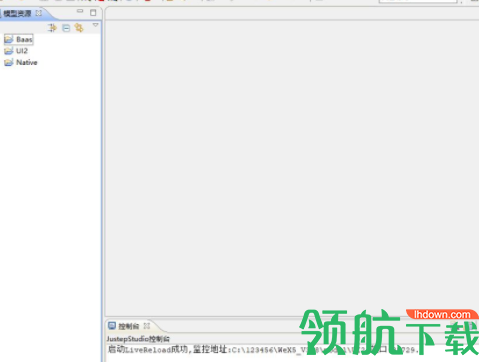Click the console monitor icon on 控制台 tab
This screenshot has width=479, height=362.
[x=112, y=326]
